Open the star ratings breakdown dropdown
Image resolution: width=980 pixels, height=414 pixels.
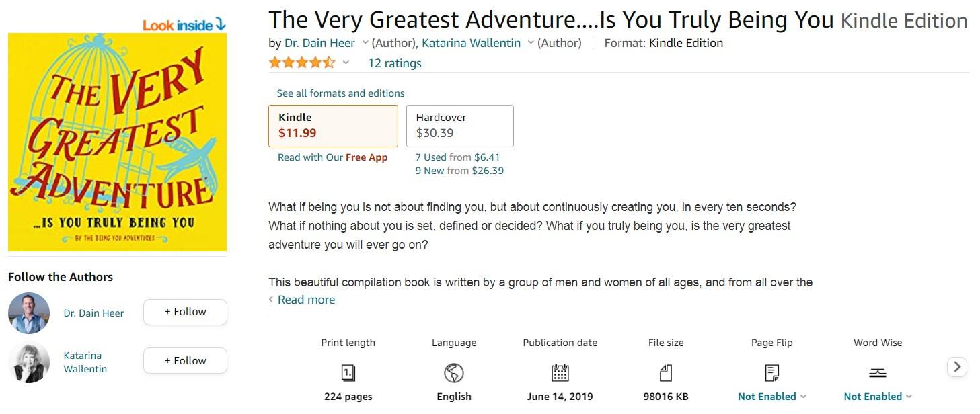(346, 63)
